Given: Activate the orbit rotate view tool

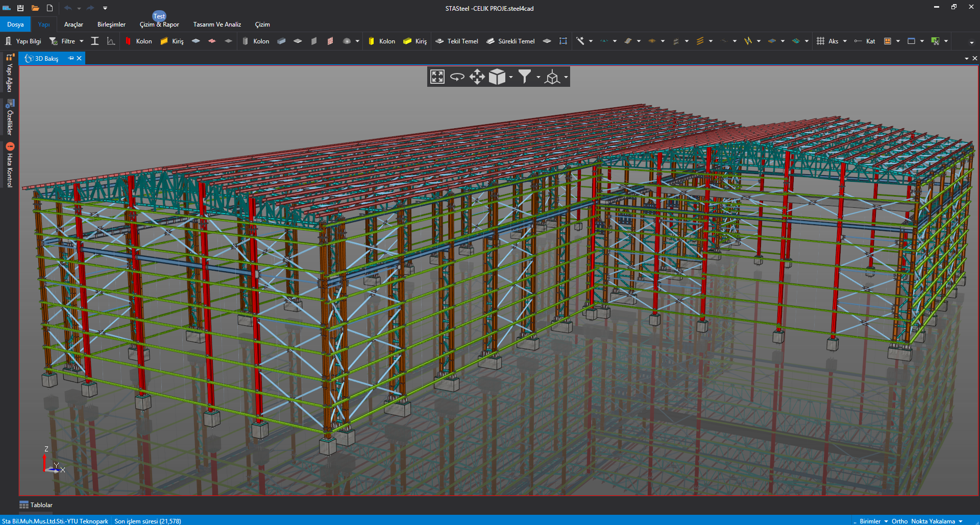Looking at the screenshot, I should 457,77.
